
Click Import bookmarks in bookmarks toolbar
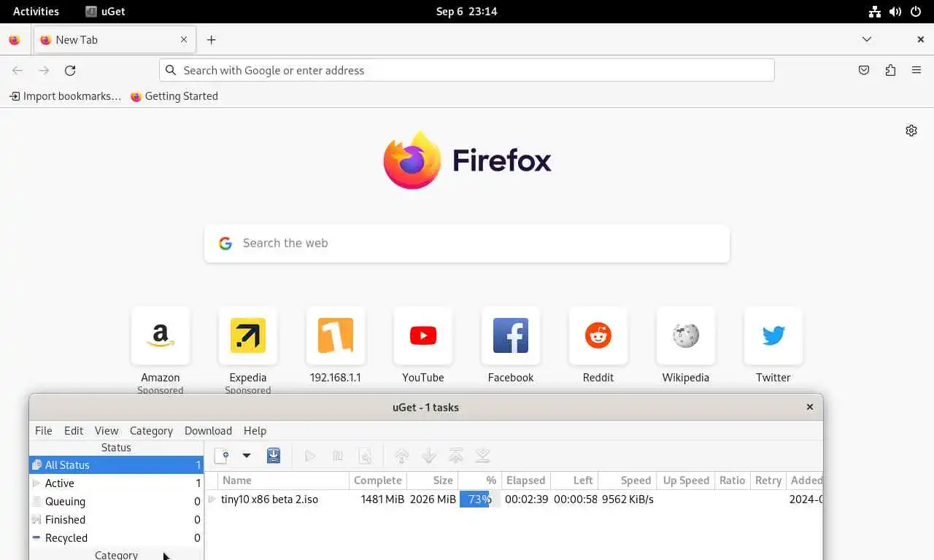click(65, 96)
